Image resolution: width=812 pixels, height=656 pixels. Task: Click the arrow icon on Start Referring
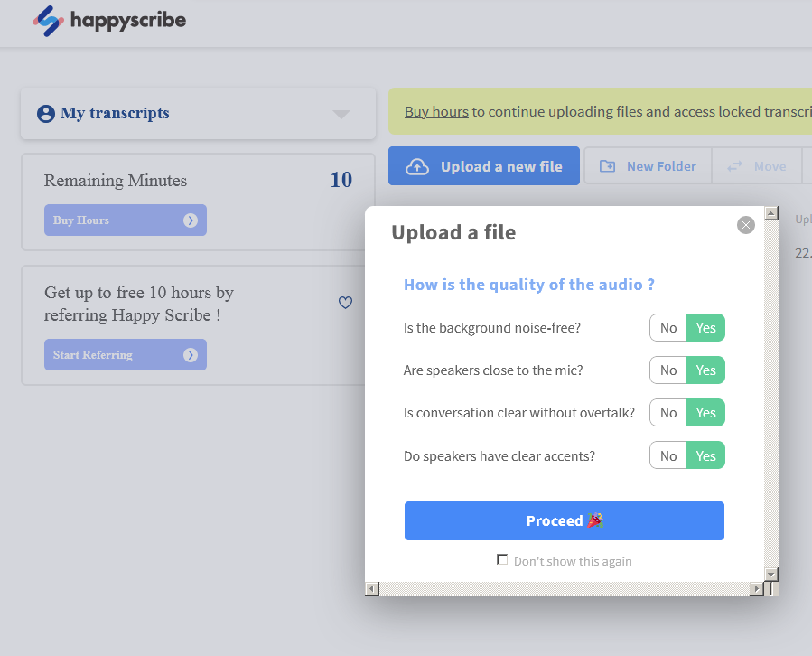(190, 355)
